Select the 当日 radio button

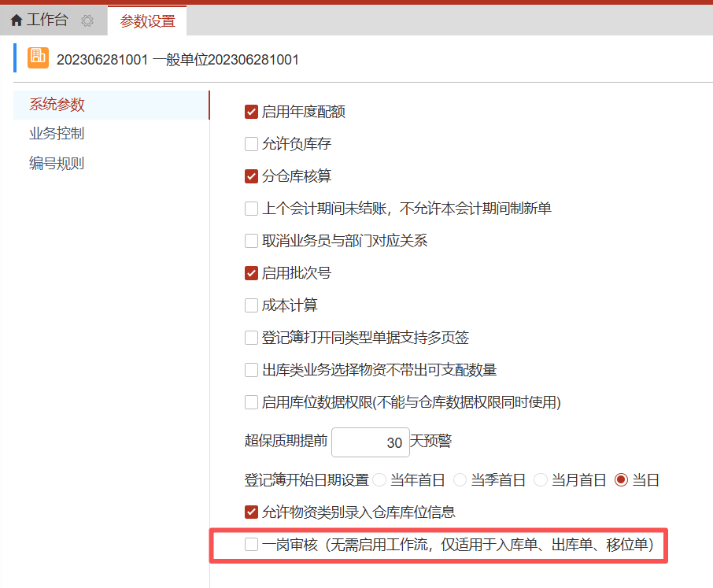point(621,480)
